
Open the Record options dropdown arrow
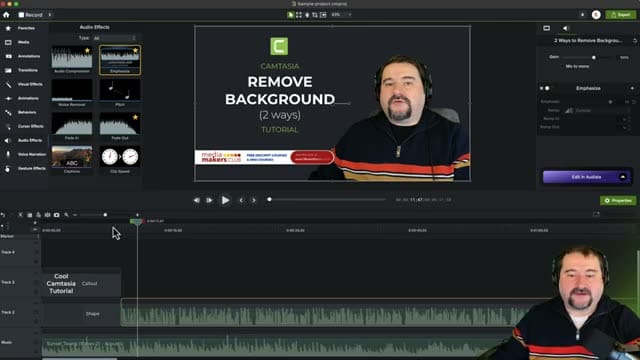tap(50, 15)
